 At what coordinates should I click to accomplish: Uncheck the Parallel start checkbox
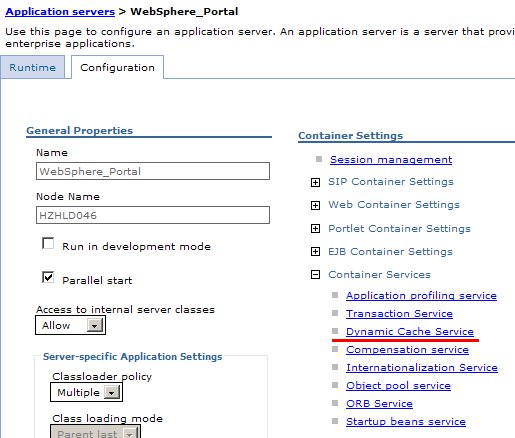click(48, 277)
